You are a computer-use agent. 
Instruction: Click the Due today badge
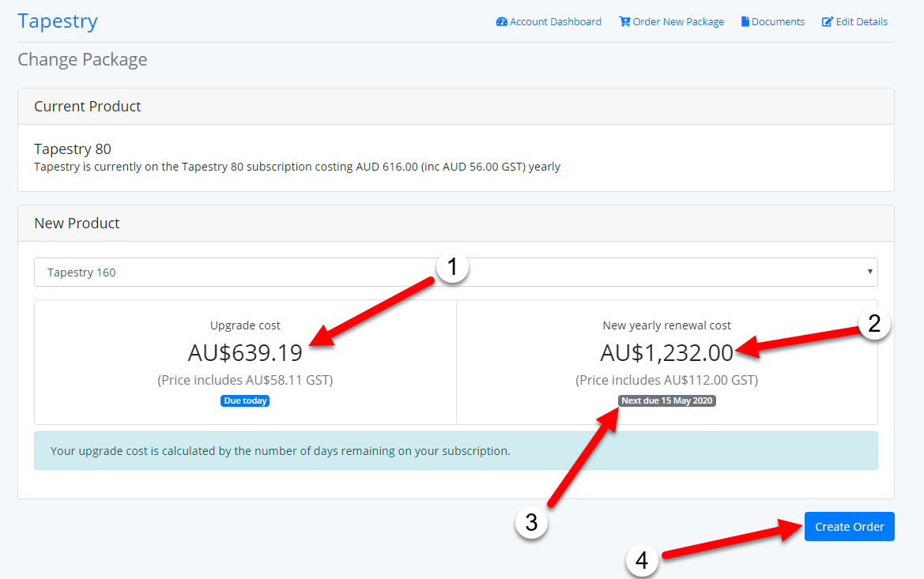(245, 400)
